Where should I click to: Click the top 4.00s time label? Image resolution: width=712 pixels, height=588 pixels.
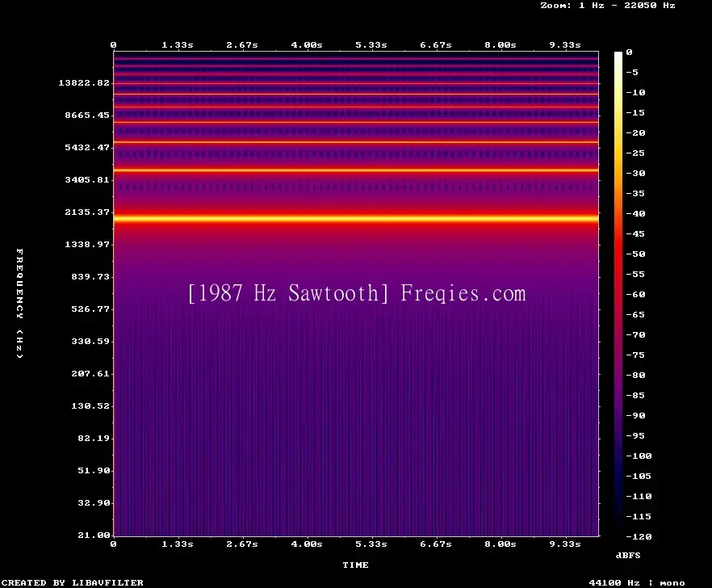[x=307, y=44]
